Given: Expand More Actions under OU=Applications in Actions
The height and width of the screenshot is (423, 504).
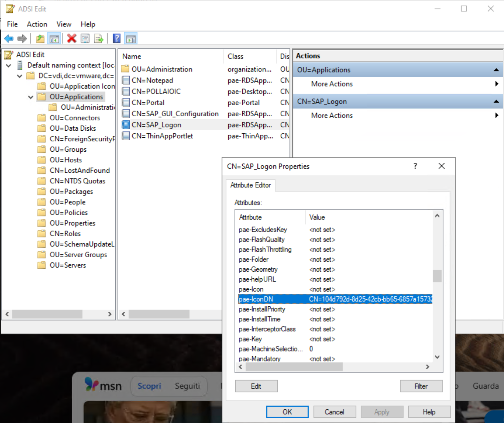Looking at the screenshot, I should [497, 84].
